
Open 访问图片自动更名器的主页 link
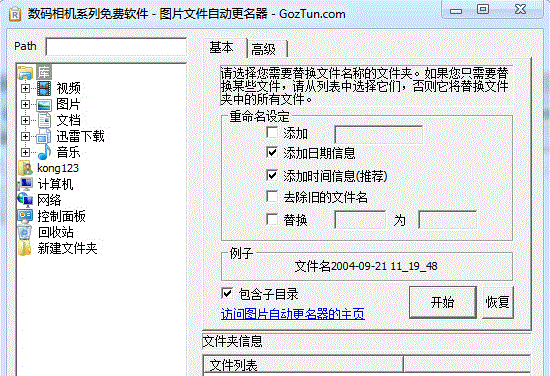click(293, 314)
